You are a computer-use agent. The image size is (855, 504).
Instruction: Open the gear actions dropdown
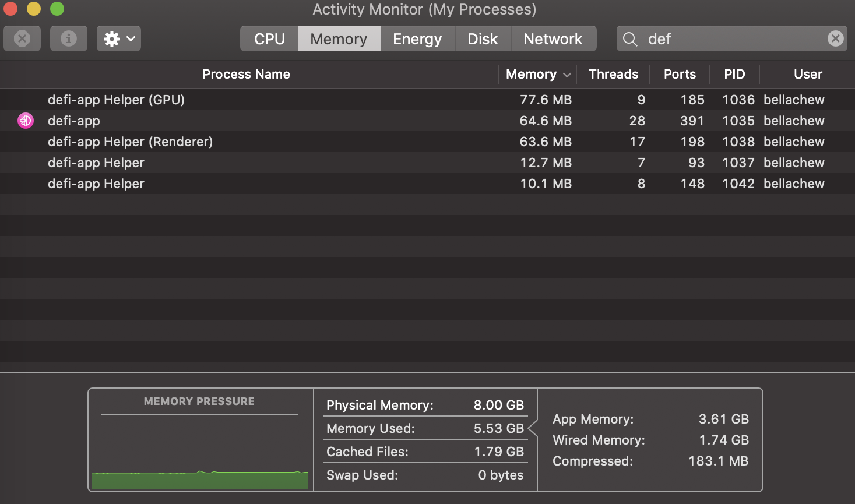[119, 38]
